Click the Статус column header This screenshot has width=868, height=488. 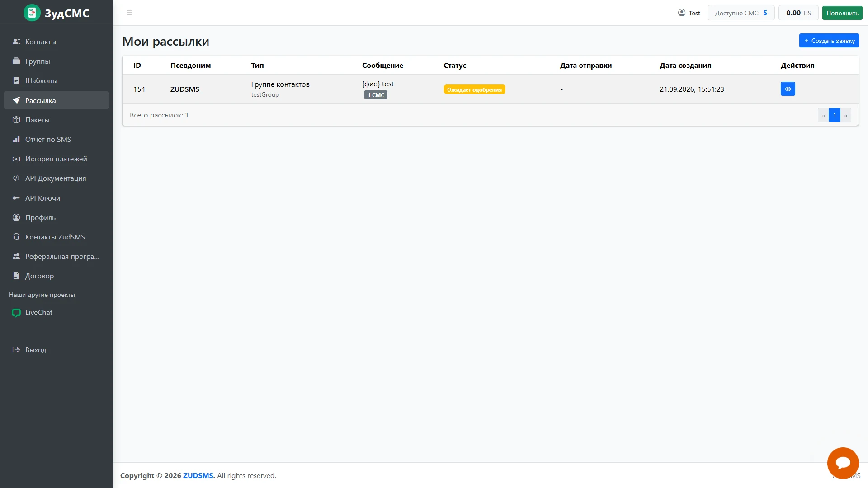tap(455, 65)
